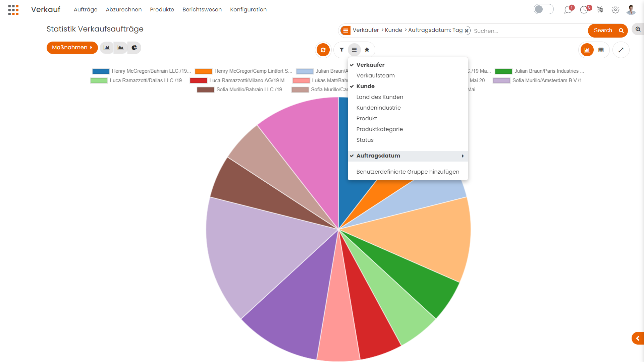
Task: Click the orange refresh button
Action: [323, 50]
